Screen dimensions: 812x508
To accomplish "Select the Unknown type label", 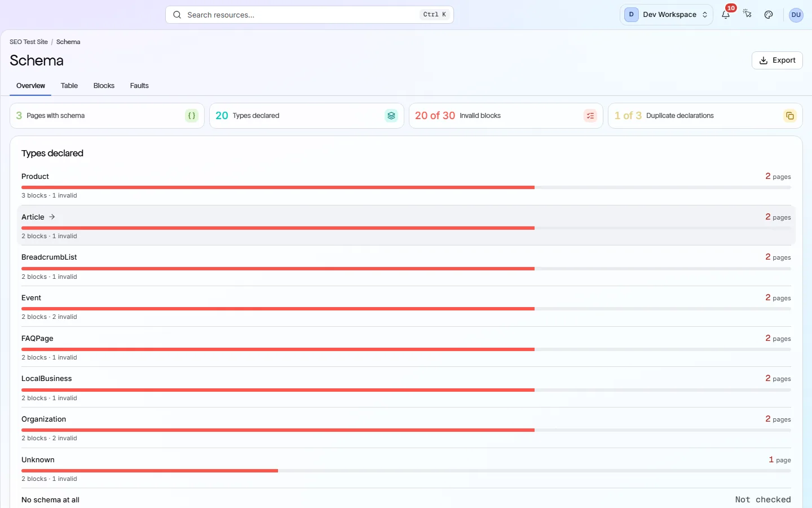I will [38, 460].
